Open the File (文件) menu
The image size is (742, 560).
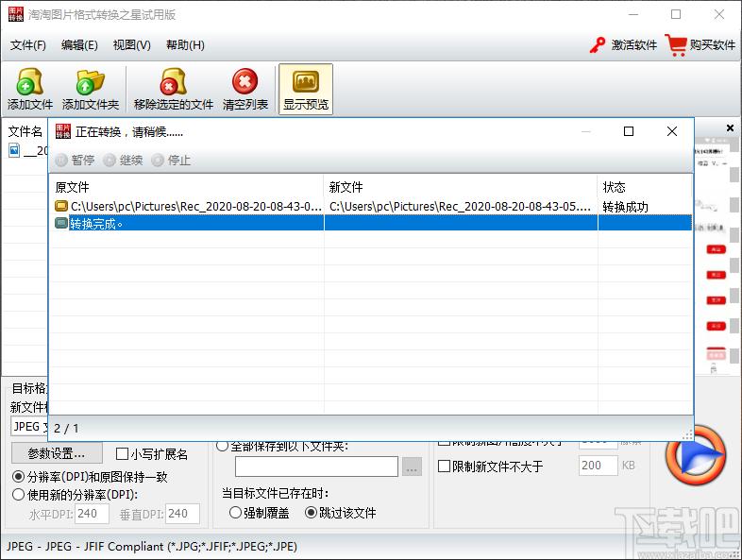(x=28, y=45)
